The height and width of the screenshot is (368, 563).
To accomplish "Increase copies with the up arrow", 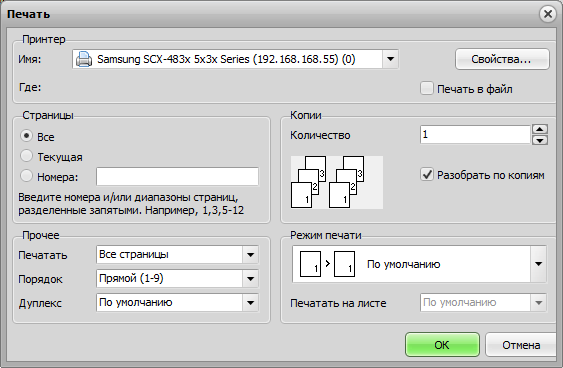I will coord(540,129).
